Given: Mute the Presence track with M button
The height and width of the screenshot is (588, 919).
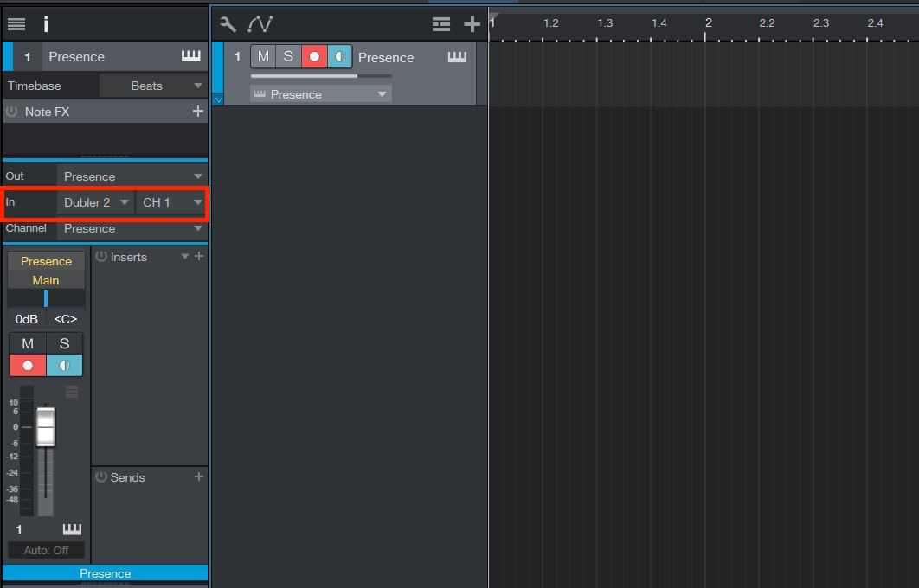Looking at the screenshot, I should [x=263, y=55].
